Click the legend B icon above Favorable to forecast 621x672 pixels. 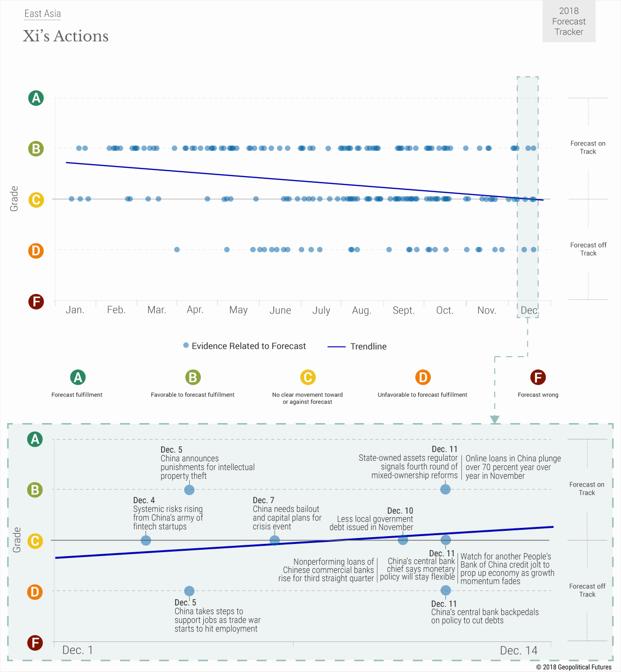[193, 377]
